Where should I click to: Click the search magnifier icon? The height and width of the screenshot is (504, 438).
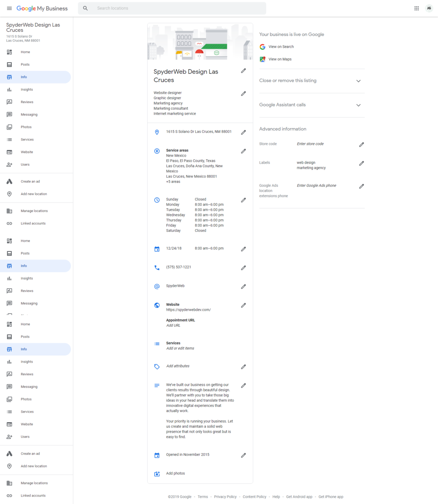pos(85,8)
